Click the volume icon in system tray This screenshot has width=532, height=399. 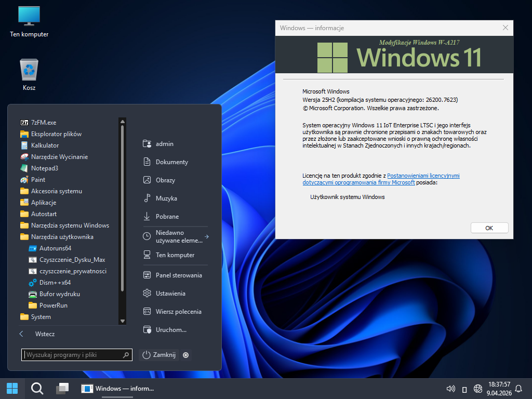pos(450,389)
